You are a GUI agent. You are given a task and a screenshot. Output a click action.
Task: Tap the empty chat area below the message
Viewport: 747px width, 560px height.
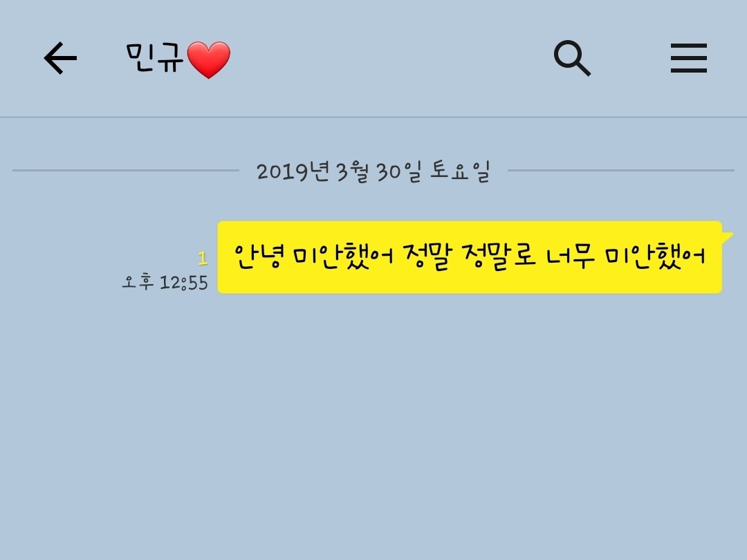pos(373,424)
